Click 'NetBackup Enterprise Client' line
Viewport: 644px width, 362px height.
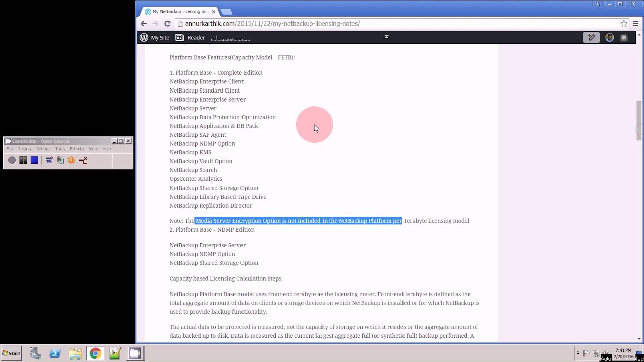click(x=206, y=82)
